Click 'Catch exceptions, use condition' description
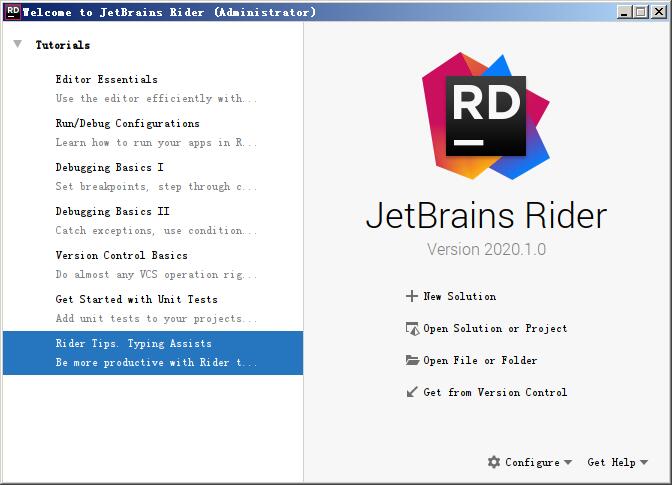672x485 pixels. coord(156,231)
